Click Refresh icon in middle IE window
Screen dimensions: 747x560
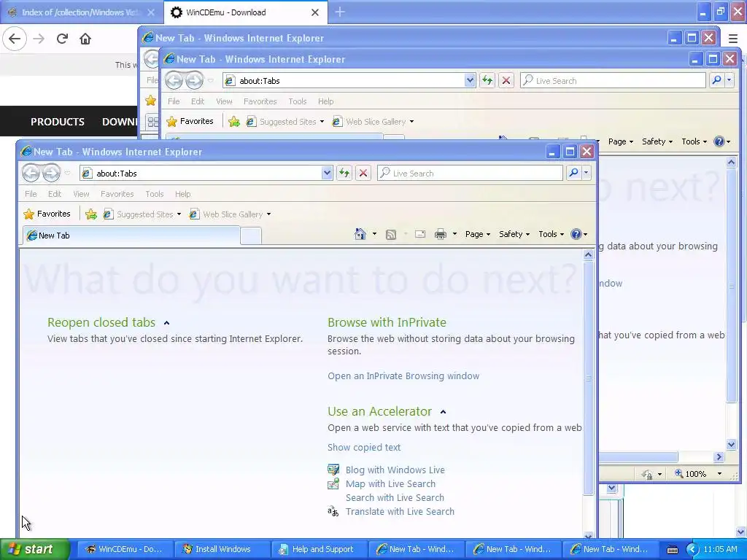pos(487,80)
